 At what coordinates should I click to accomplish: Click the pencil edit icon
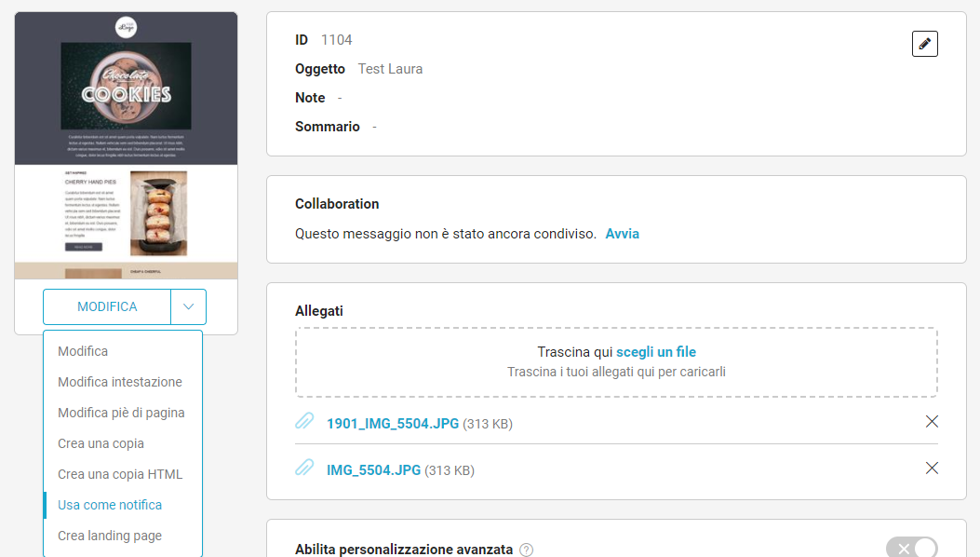click(x=924, y=44)
